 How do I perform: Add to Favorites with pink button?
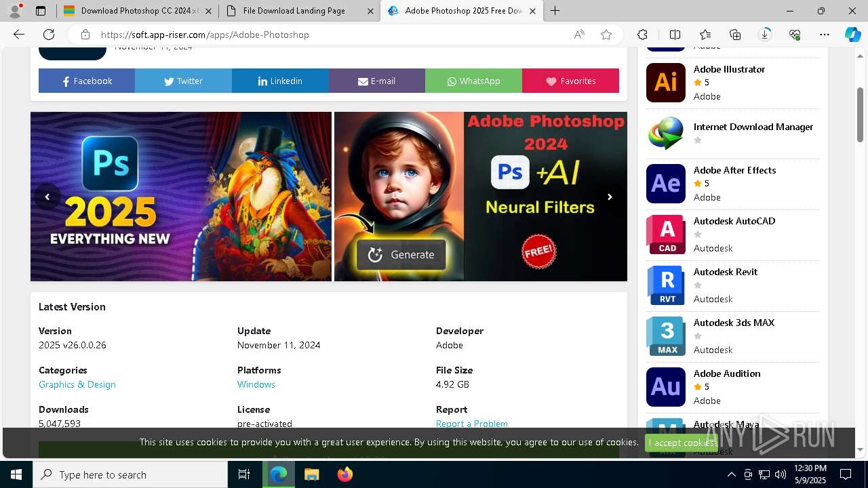pyautogui.click(x=570, y=81)
